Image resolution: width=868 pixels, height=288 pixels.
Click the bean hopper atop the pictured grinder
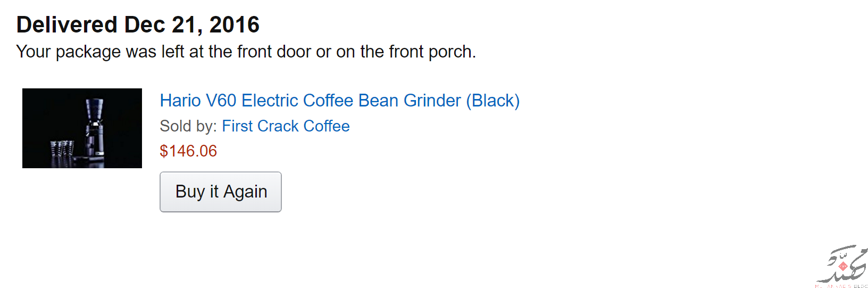point(94,109)
